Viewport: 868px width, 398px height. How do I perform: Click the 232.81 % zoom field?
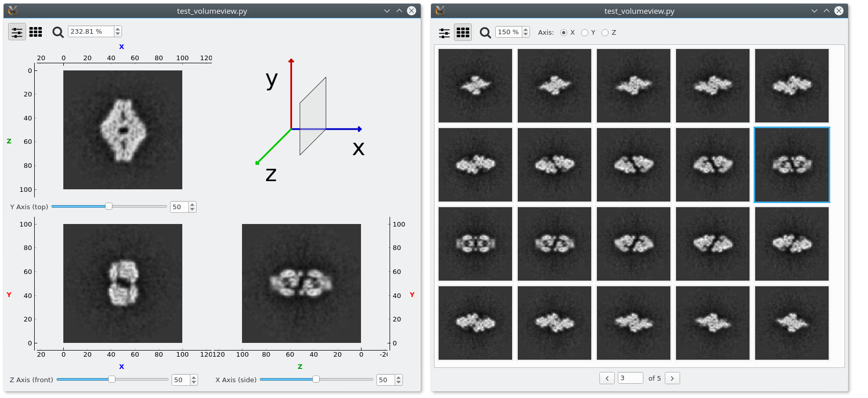point(91,32)
